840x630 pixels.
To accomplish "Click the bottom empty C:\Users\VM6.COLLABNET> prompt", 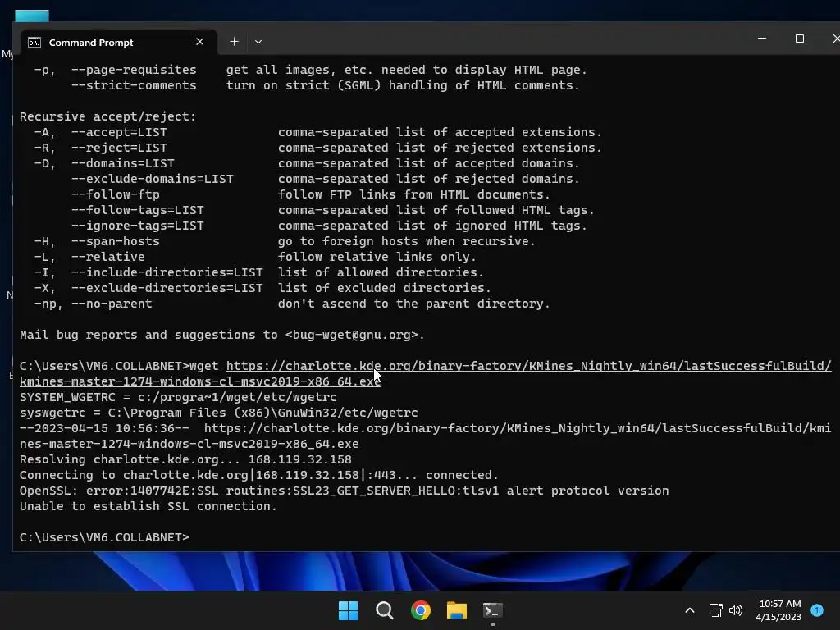I will [x=104, y=537].
